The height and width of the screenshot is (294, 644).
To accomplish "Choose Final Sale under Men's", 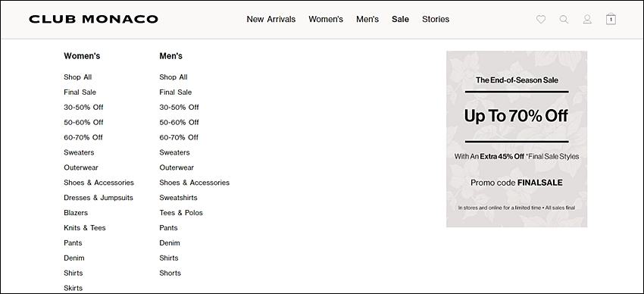I will [175, 92].
